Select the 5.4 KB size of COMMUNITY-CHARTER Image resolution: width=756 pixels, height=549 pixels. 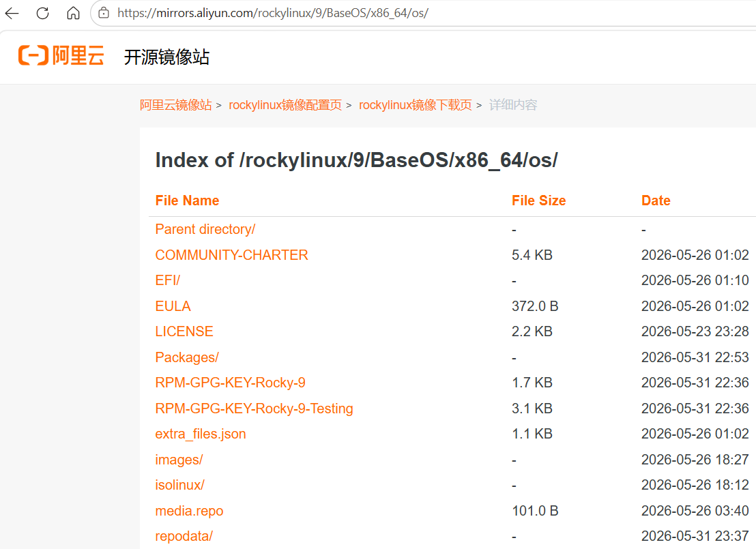[x=532, y=255]
